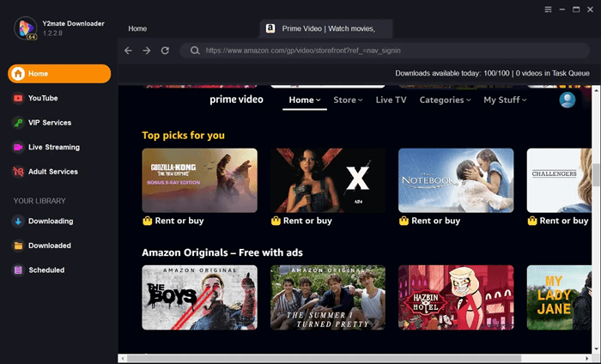Expand the My Stuff dropdown
The image size is (601, 364).
505,100
